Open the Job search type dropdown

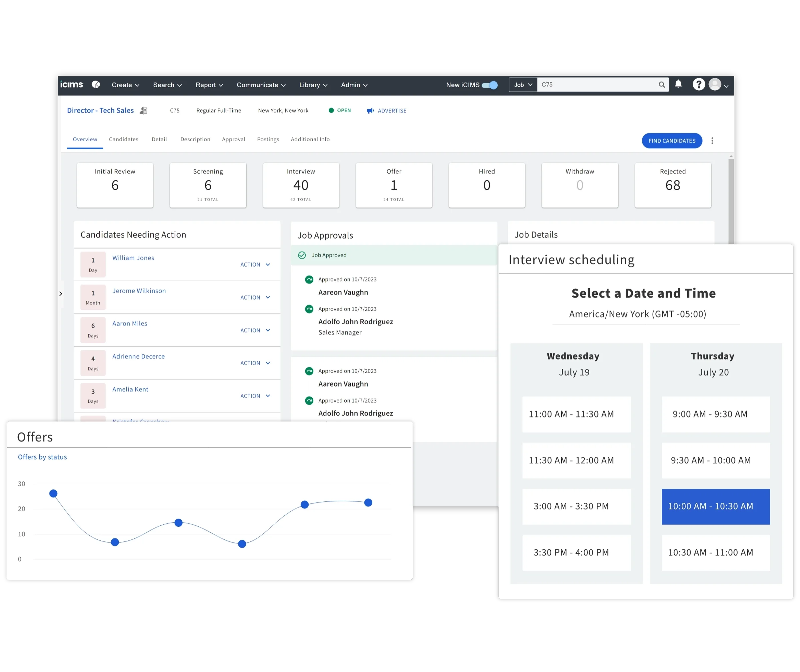click(523, 85)
